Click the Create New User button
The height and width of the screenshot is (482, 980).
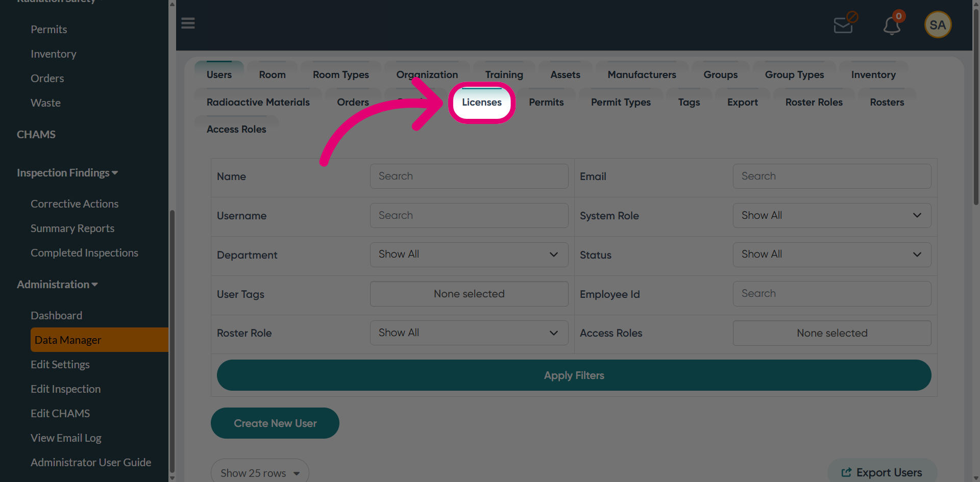[275, 423]
